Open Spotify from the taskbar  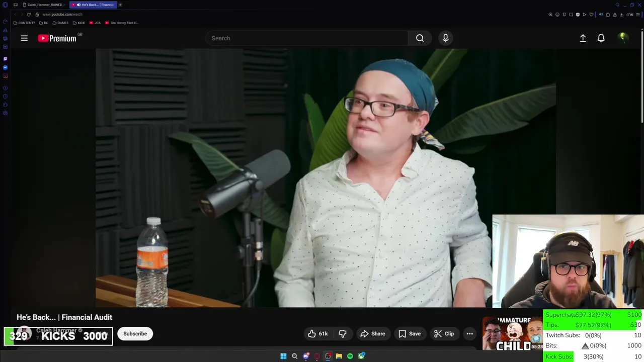click(x=350, y=356)
